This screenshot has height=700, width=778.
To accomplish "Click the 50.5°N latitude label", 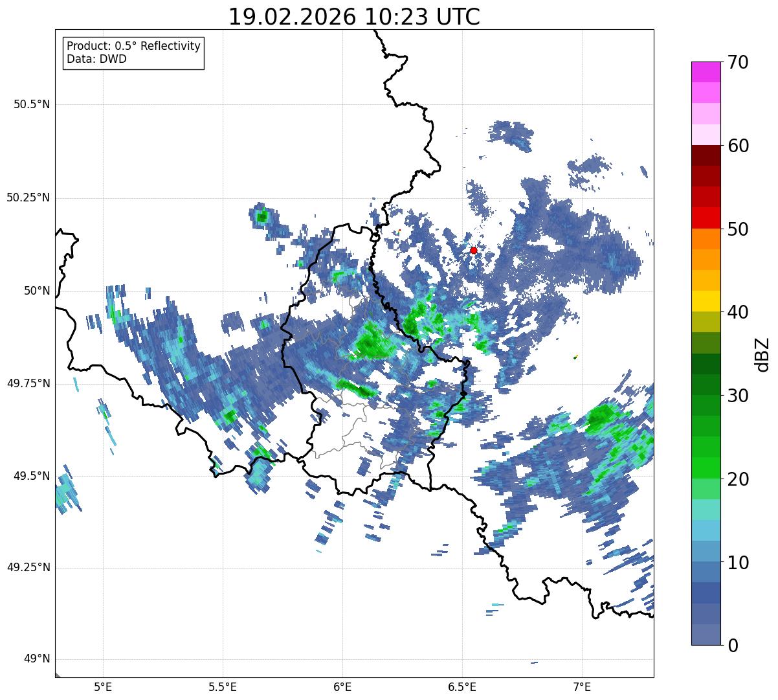I will (x=32, y=104).
